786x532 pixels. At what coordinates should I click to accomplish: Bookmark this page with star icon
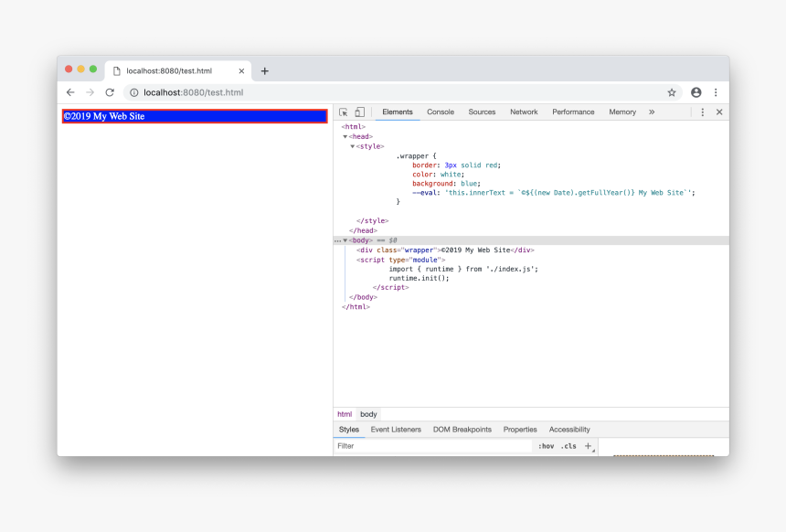672,92
